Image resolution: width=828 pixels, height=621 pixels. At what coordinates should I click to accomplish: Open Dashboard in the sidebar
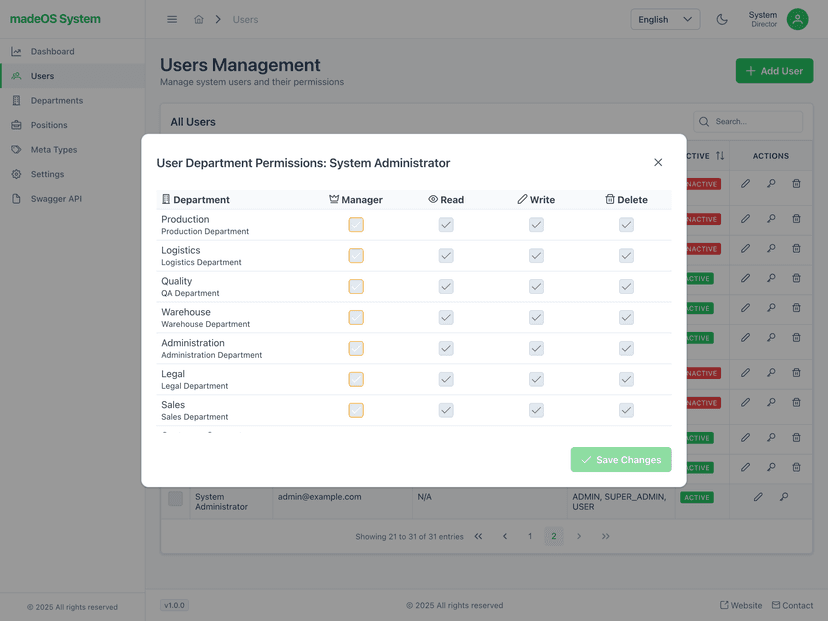72,51
